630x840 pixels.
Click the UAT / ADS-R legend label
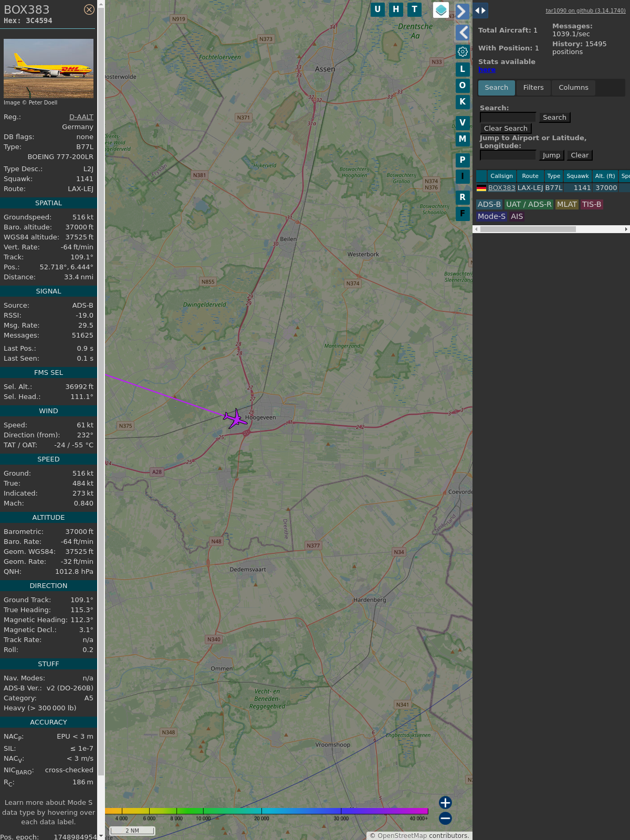point(529,205)
